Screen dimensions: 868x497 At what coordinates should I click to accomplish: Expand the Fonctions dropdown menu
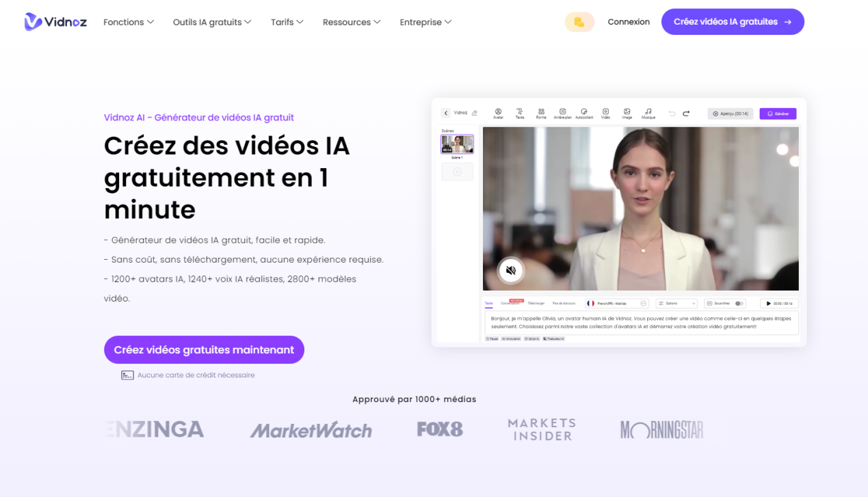tap(129, 22)
